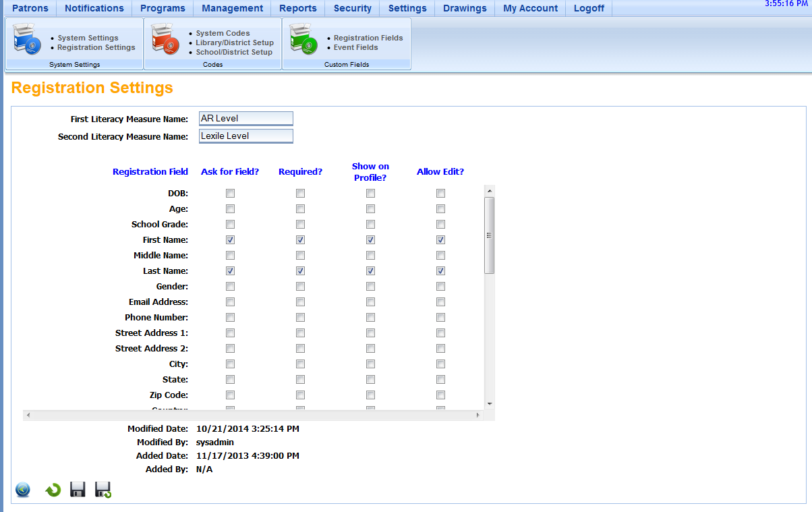Open Library/District Setup
This screenshot has width=812, height=512.
click(x=234, y=42)
